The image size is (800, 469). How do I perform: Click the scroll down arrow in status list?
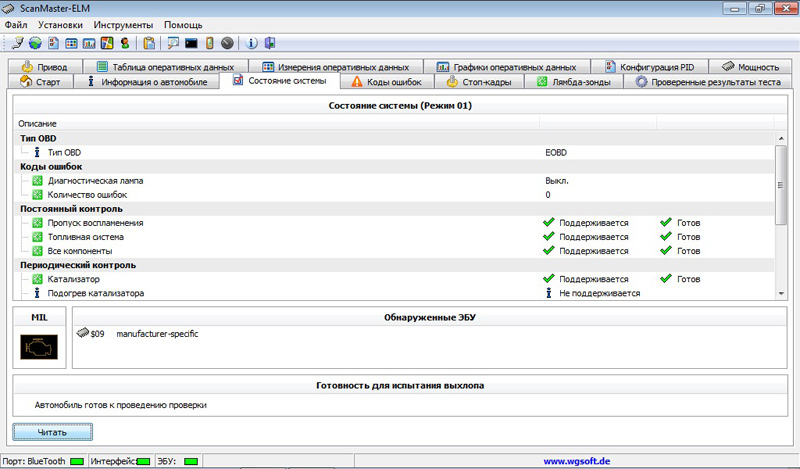(781, 293)
